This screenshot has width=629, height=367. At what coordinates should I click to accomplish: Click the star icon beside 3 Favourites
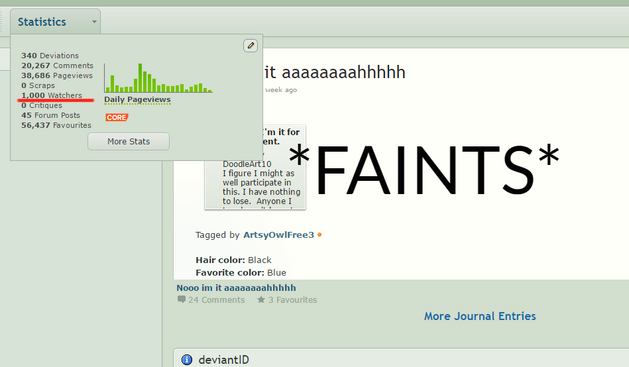click(x=261, y=300)
